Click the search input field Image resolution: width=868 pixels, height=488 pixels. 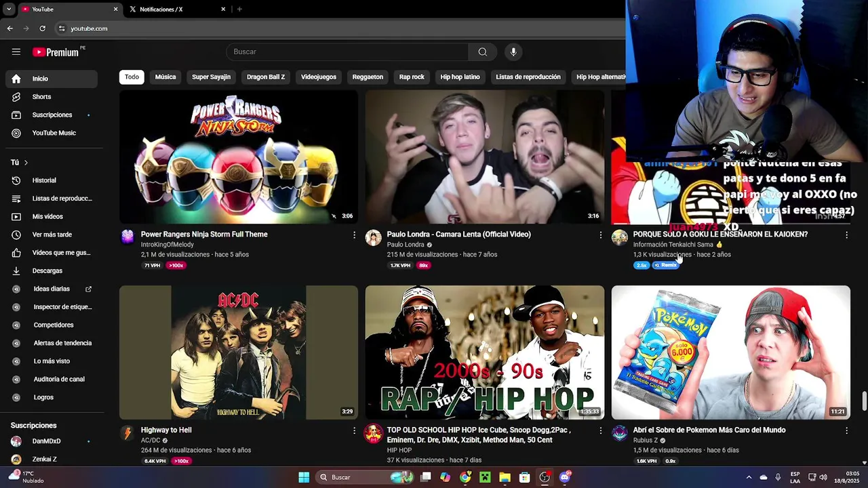[x=347, y=52]
